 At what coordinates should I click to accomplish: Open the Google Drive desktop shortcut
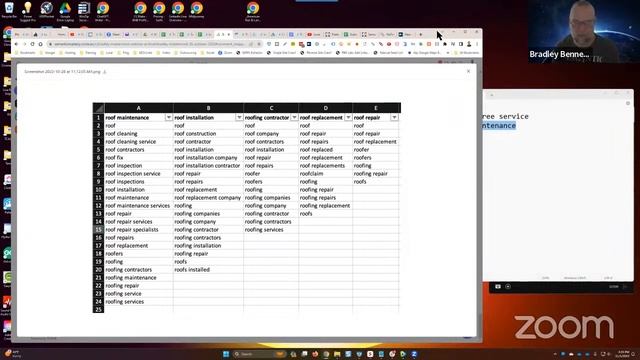(65, 11)
